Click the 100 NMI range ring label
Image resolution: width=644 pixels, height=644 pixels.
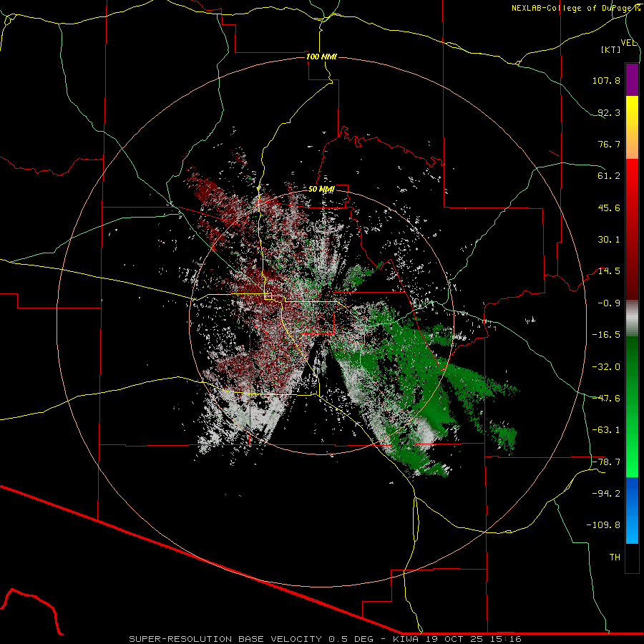click(321, 57)
